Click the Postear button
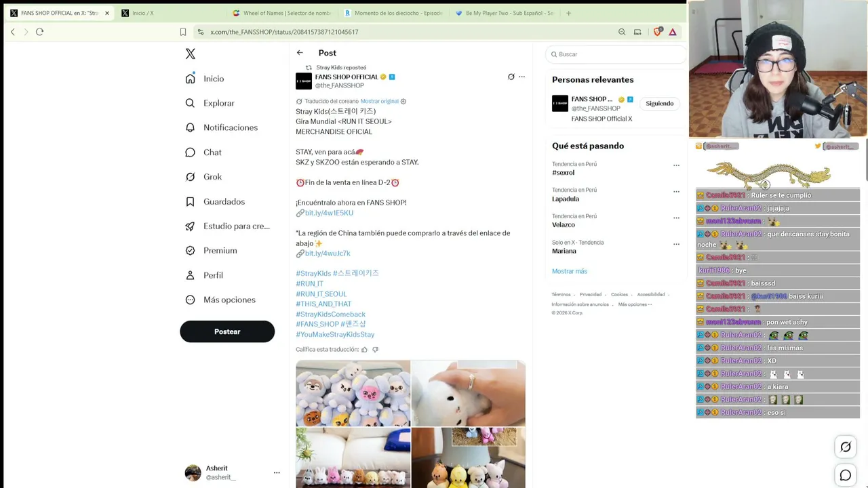 (227, 331)
